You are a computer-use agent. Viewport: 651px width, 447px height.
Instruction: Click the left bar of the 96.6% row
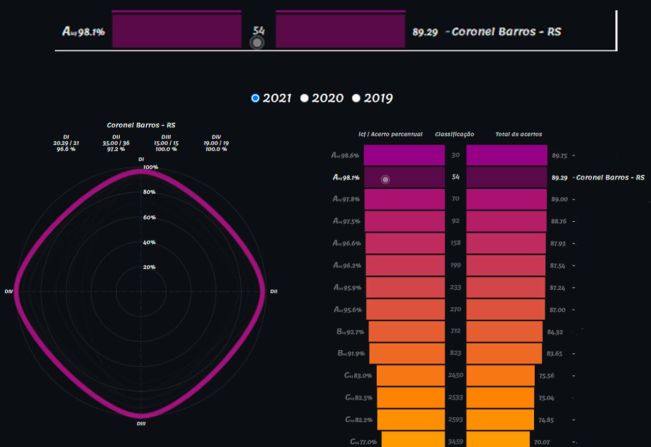point(405,243)
